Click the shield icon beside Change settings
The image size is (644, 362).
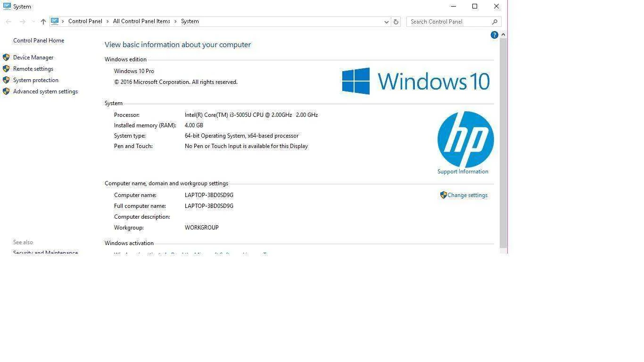coord(443,195)
